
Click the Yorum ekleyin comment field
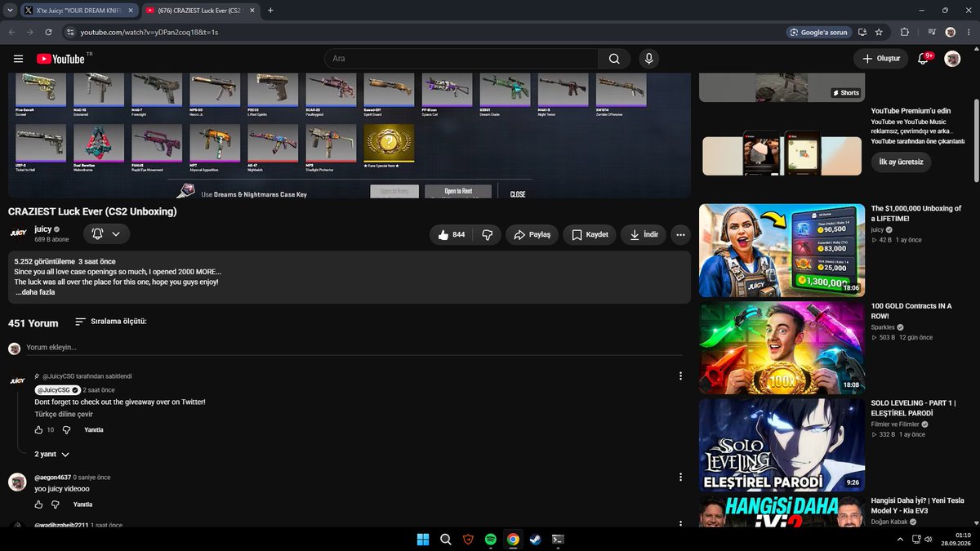(354, 348)
